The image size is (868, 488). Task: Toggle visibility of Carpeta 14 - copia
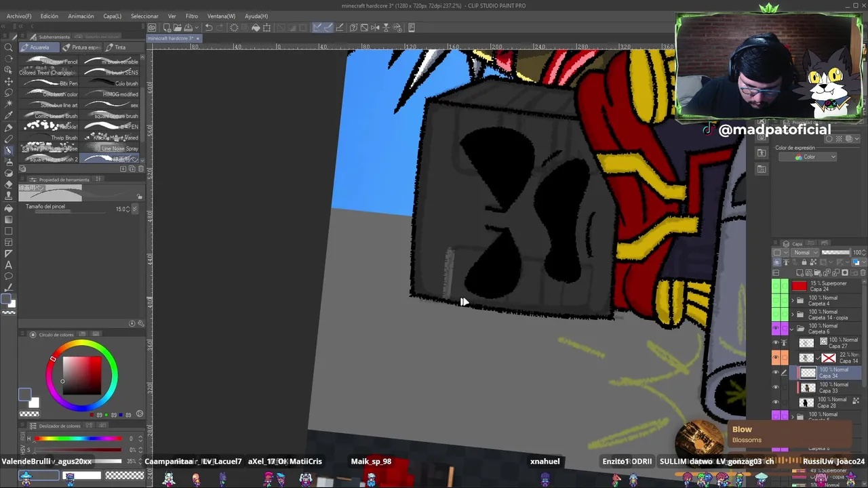(x=776, y=314)
